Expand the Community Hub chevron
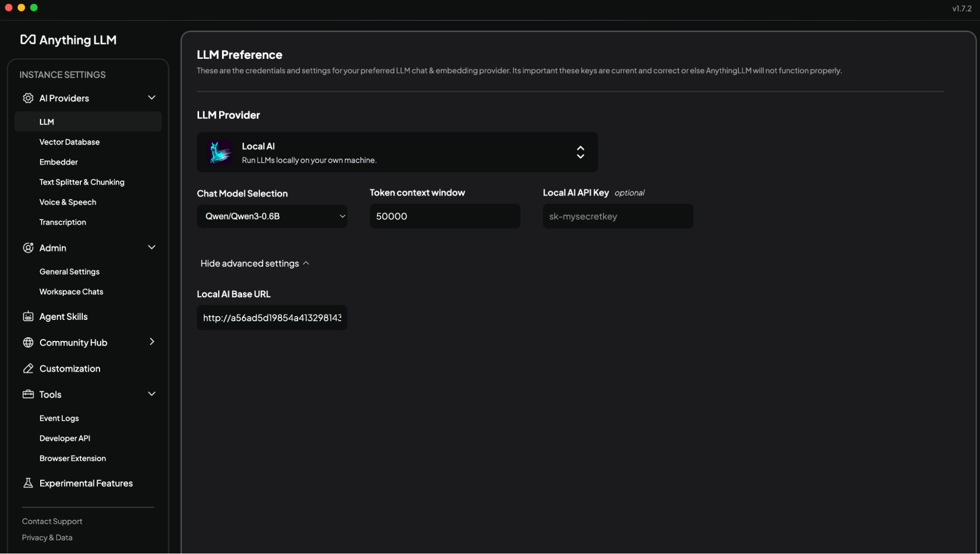 click(151, 342)
